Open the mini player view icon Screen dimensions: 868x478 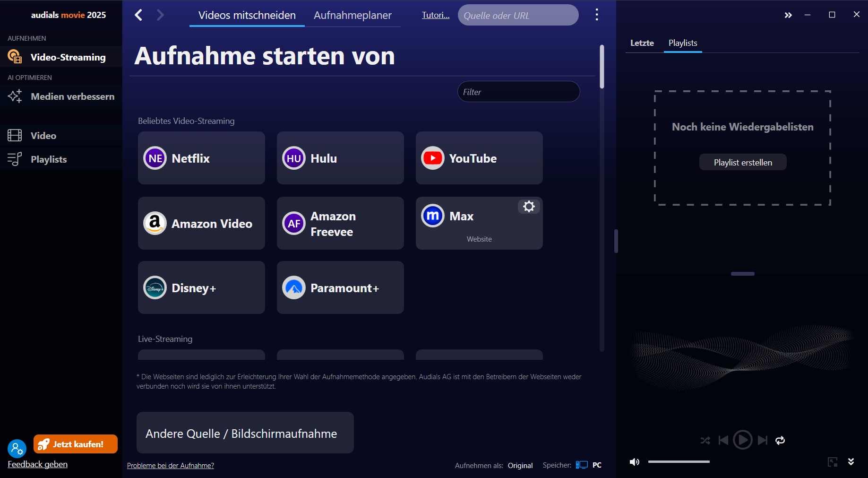click(833, 462)
